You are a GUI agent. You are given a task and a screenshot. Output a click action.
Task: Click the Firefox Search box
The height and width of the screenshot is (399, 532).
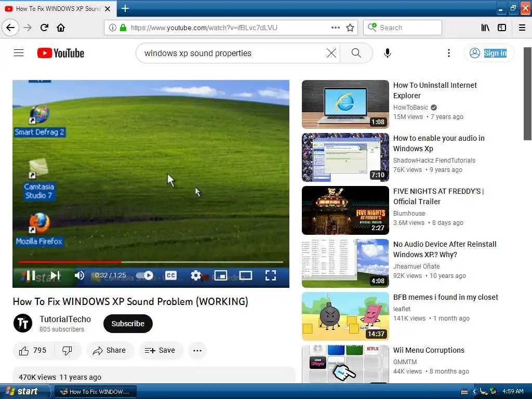[x=403, y=28]
